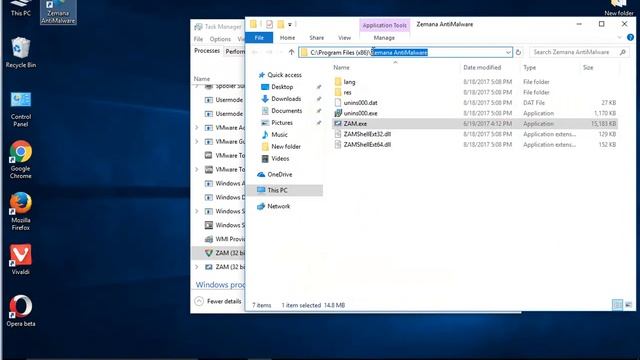Go to Quick access in navigation pane

(284, 75)
